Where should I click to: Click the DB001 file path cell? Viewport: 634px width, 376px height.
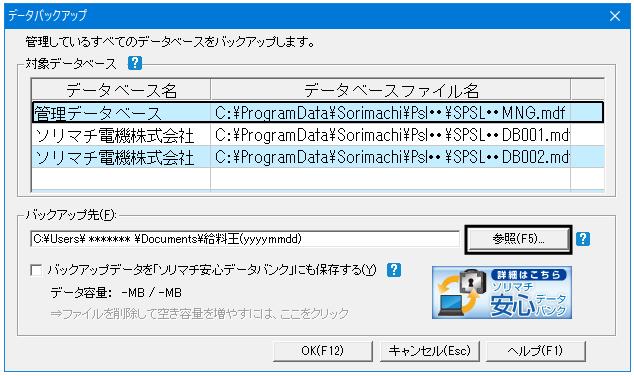[x=390, y=135]
